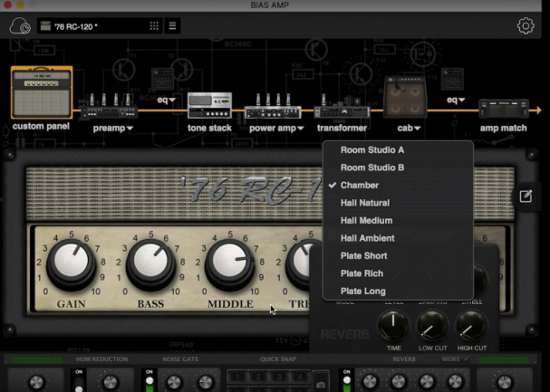Open the amp match module icon
Viewport: 550px width, 392px height.
click(x=504, y=109)
